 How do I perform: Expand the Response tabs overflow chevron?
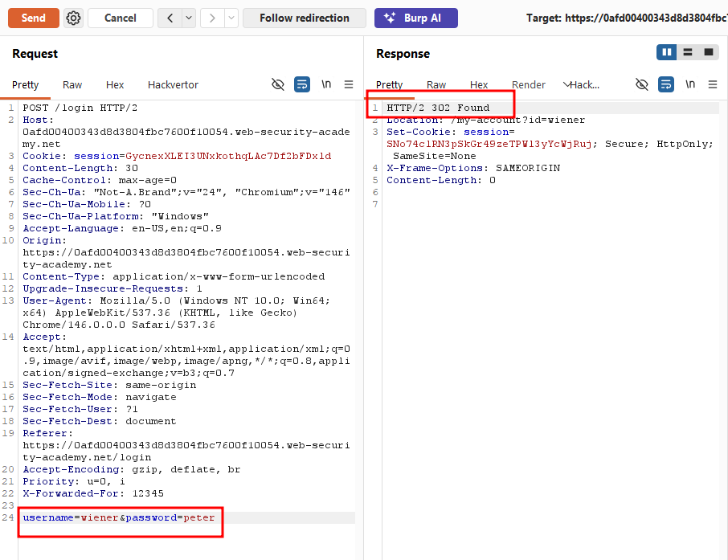point(566,84)
